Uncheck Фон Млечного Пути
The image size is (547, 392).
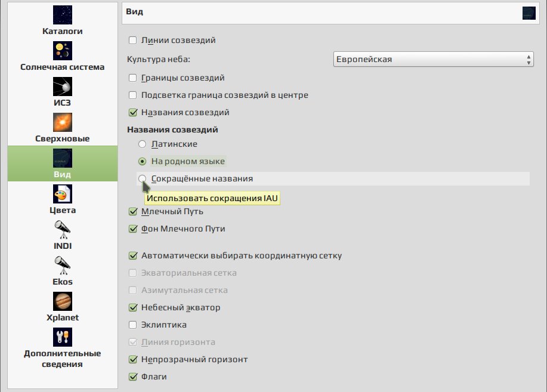[x=132, y=229]
